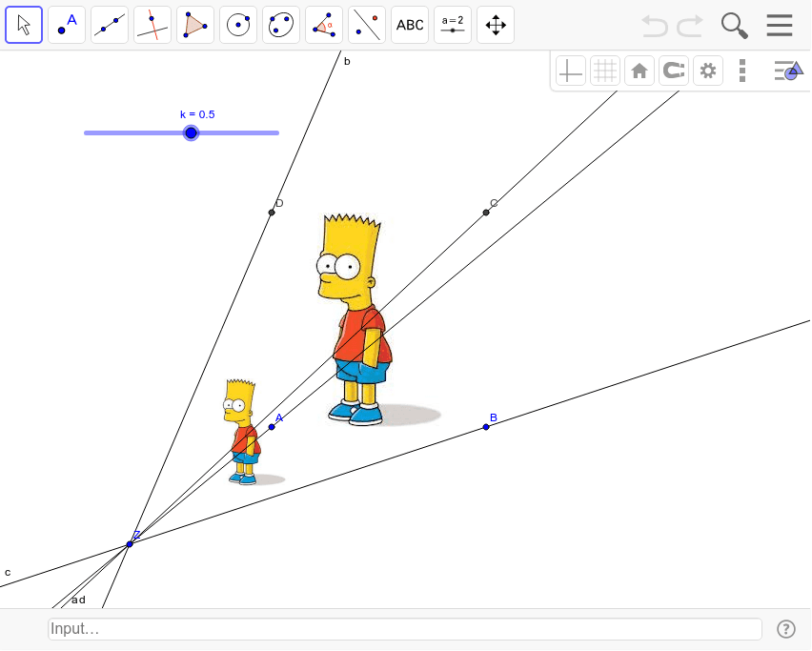The height and width of the screenshot is (651, 812).
Task: Toggle the axes display
Action: (571, 71)
